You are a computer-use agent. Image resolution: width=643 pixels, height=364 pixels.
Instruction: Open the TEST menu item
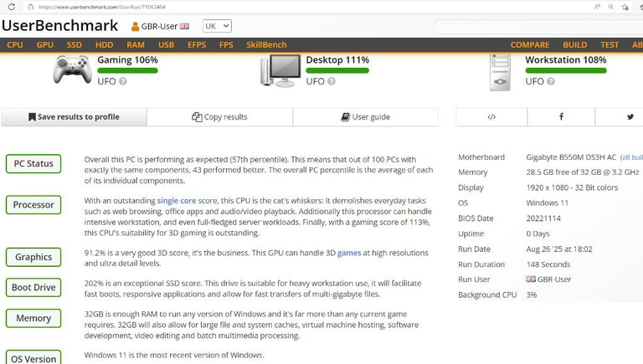[610, 44]
